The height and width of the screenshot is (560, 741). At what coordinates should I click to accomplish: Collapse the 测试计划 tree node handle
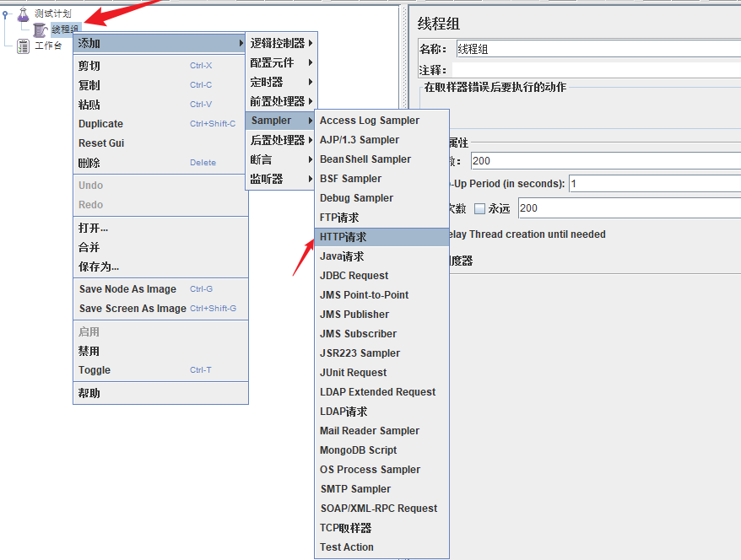6,14
